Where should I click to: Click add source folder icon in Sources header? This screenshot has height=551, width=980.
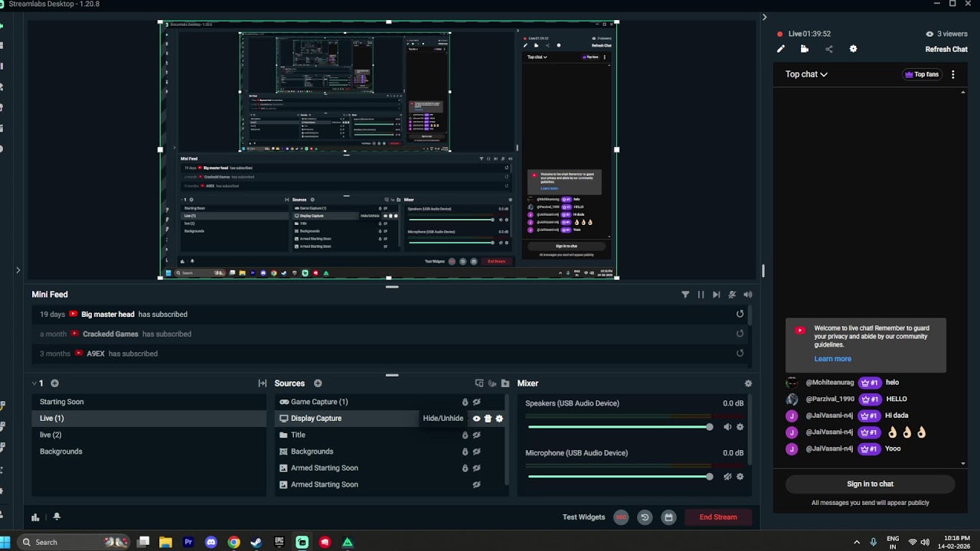(505, 383)
